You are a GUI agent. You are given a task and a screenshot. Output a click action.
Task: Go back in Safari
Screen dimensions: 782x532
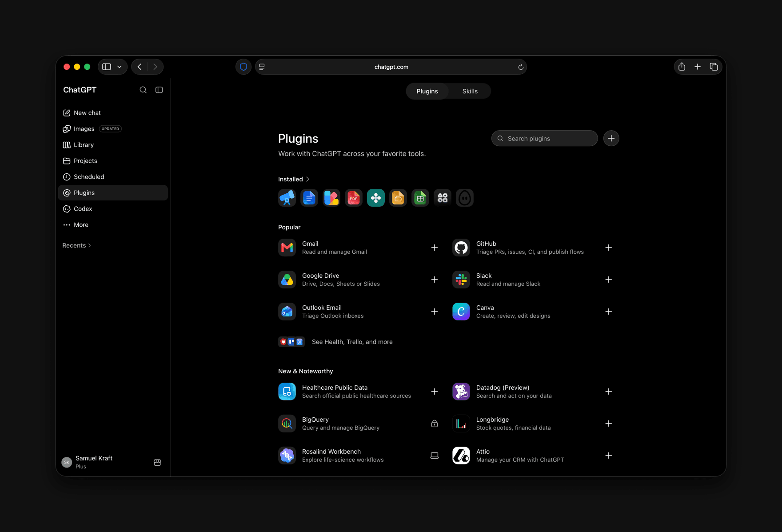[x=140, y=67]
